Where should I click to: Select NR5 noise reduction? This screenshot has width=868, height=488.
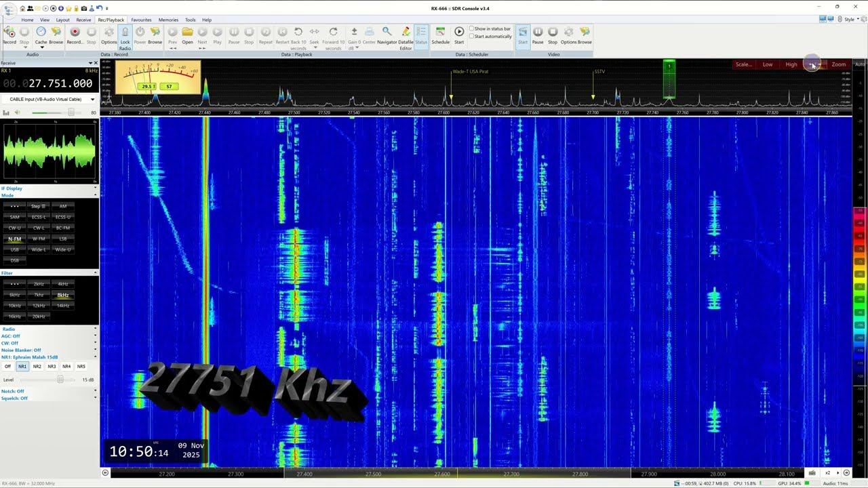click(81, 367)
